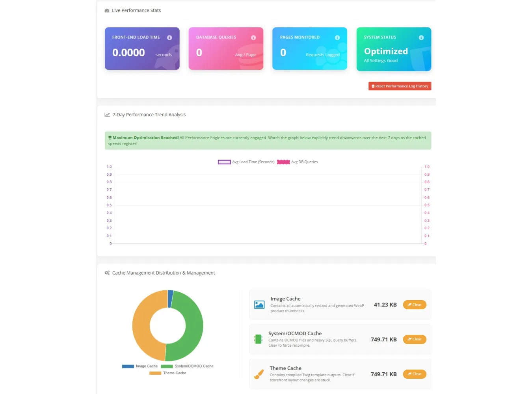Click the Requests Logged label
The image size is (532, 394).
(323, 55)
